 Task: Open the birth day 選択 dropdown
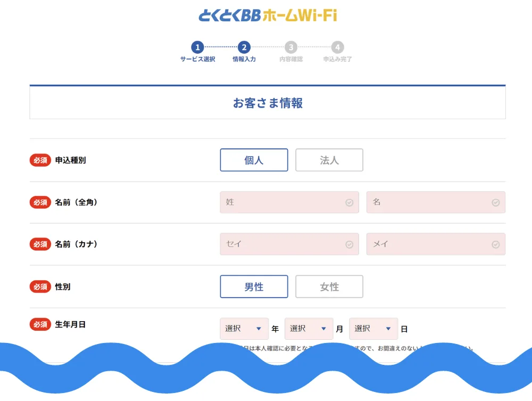(x=373, y=329)
